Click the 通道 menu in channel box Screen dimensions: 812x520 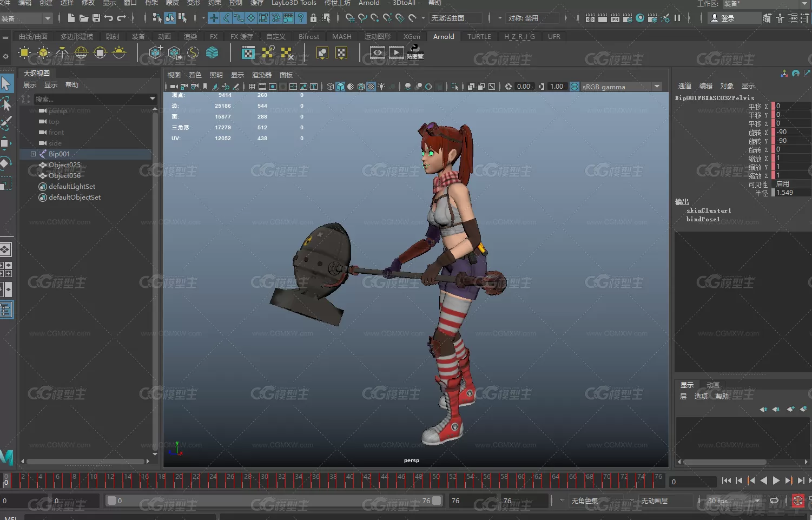pos(685,85)
